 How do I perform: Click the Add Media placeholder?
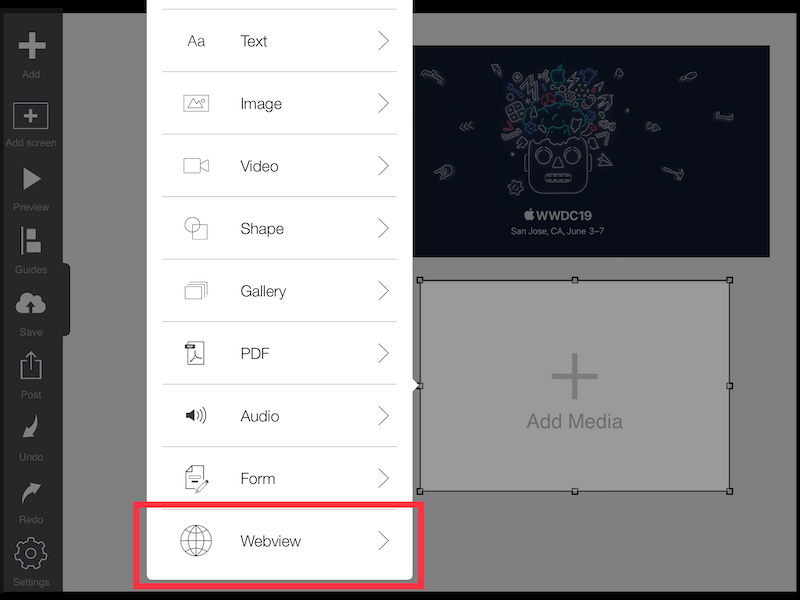574,386
